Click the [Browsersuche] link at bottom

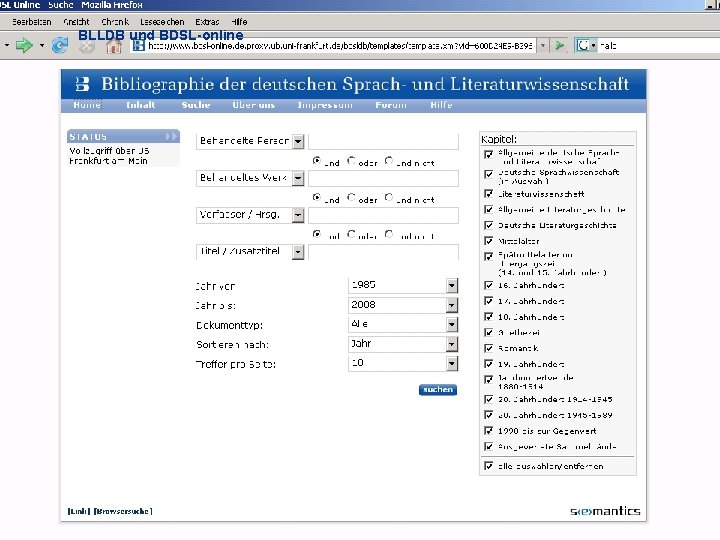pyautogui.click(x=123, y=511)
